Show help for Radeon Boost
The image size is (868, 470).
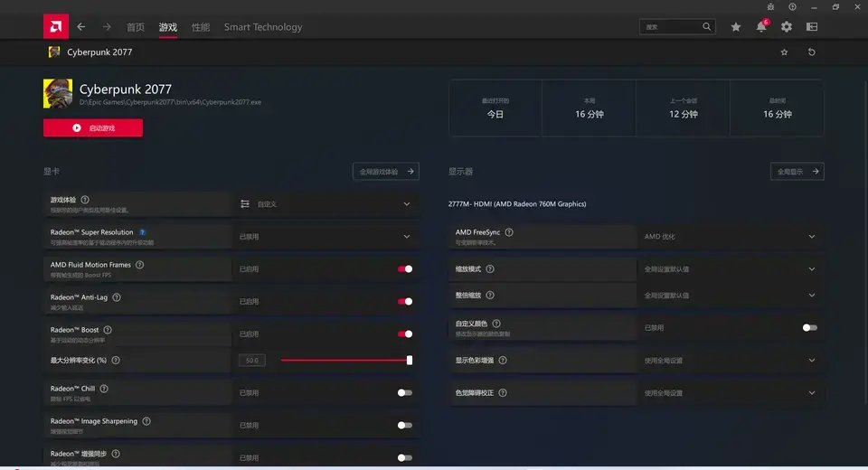(x=108, y=330)
